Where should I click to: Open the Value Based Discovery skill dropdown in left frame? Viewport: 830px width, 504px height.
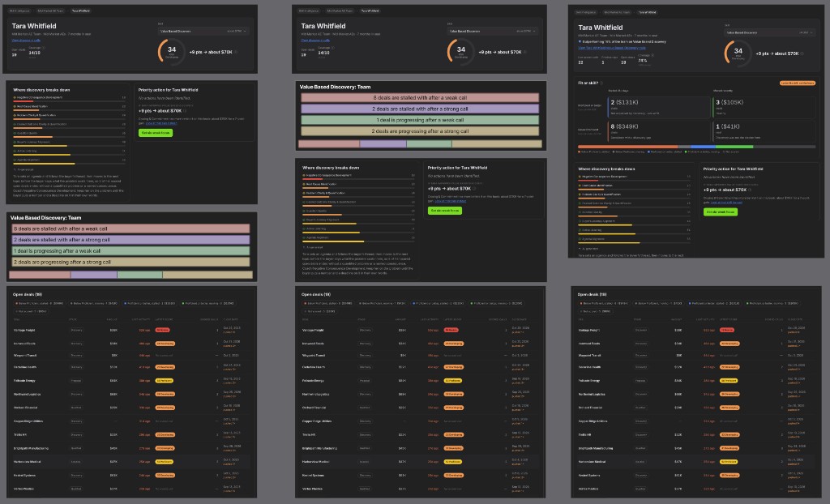tap(203, 32)
